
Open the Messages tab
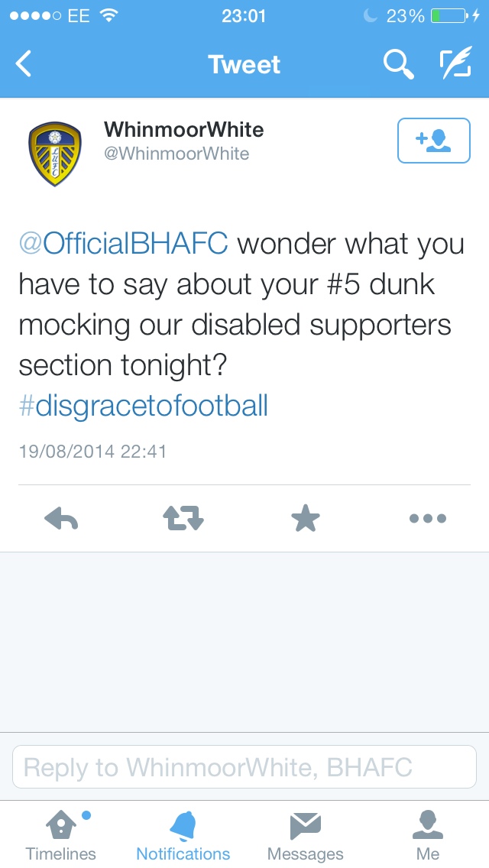coord(306,835)
